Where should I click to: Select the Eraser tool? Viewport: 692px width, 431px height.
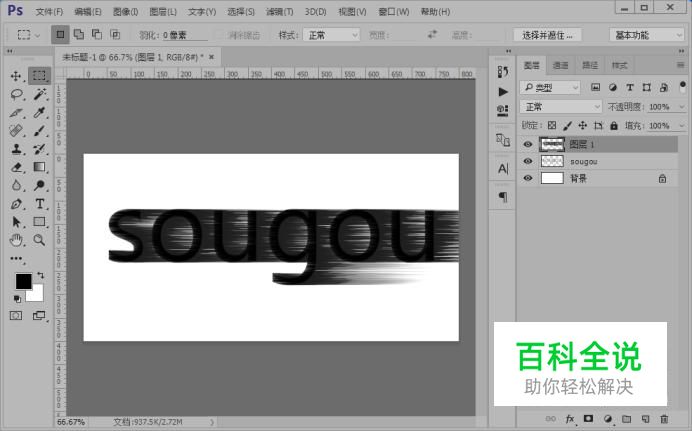click(16, 167)
